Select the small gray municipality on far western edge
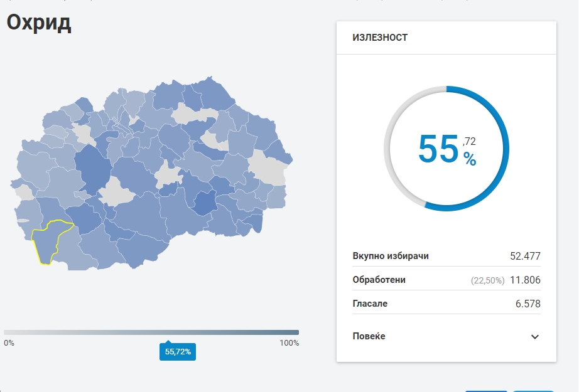This screenshot has height=392, width=579. pyautogui.click(x=24, y=193)
